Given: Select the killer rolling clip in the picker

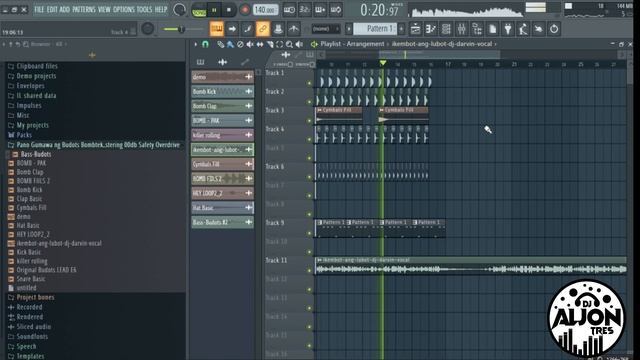Looking at the screenshot, I should tap(222, 135).
